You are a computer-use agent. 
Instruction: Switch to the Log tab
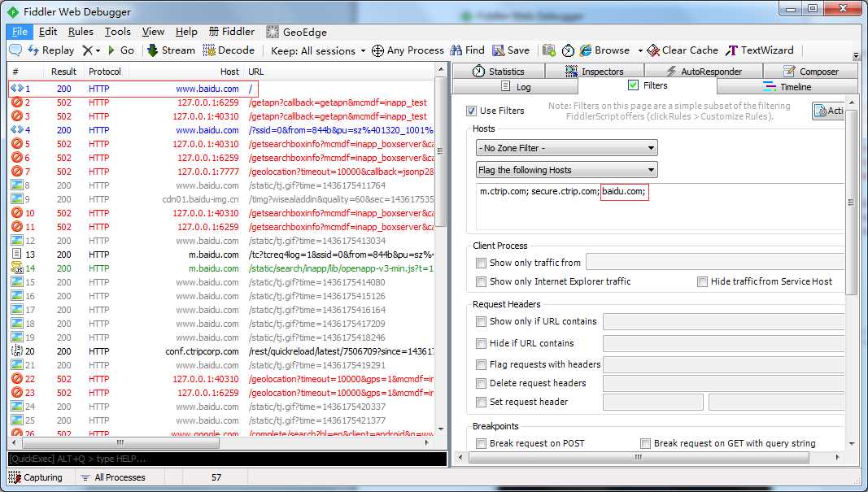point(516,87)
